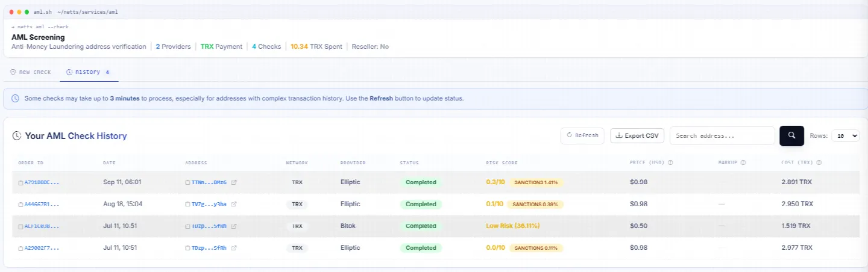Viewport: 868px width, 272px height.
Task: Click the clock icon in the info banner
Action: (15, 98)
